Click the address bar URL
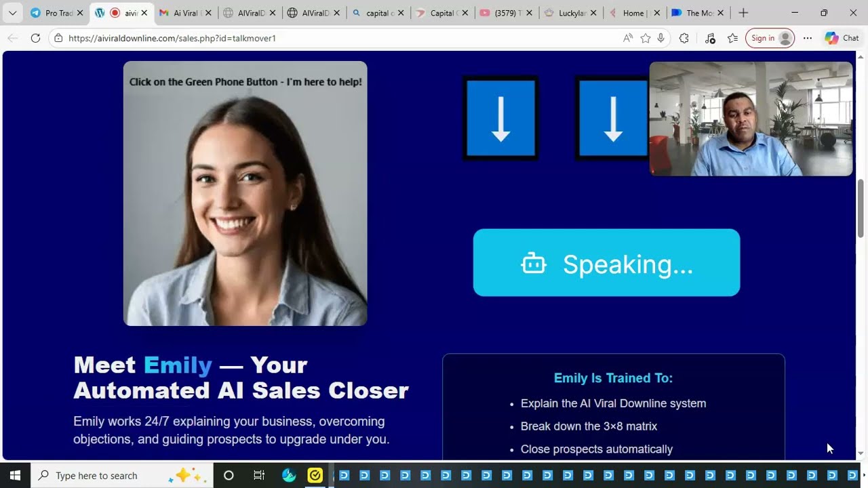The image size is (868, 488). [172, 38]
